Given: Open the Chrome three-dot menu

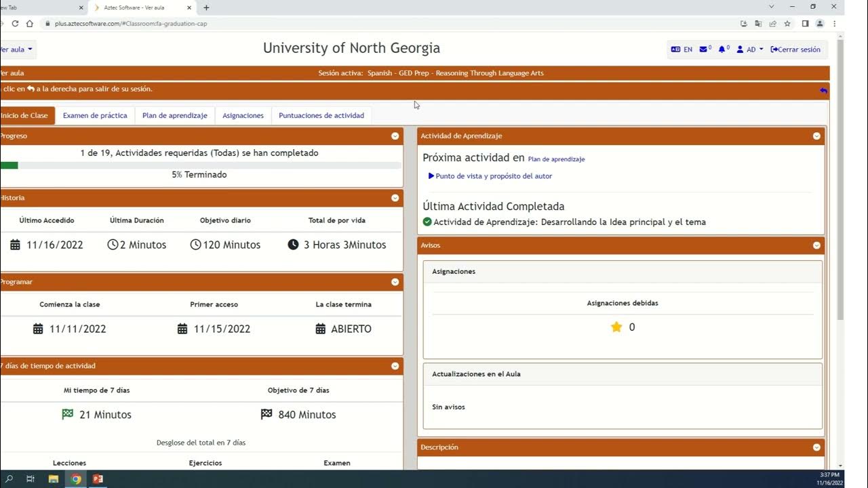Looking at the screenshot, I should [x=835, y=23].
